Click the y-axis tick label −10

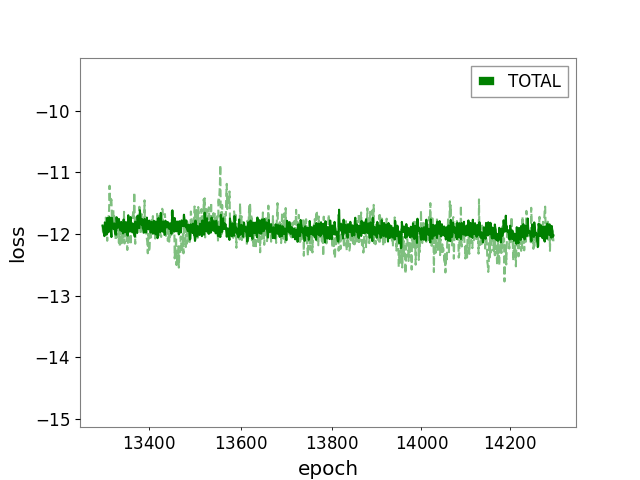(x=53, y=111)
